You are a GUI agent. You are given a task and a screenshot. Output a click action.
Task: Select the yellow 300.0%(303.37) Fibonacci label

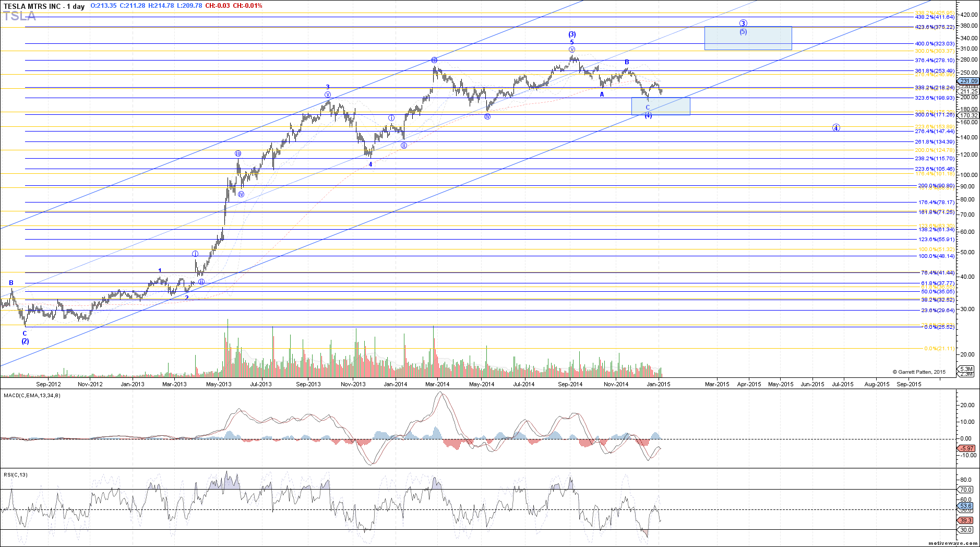click(x=935, y=51)
